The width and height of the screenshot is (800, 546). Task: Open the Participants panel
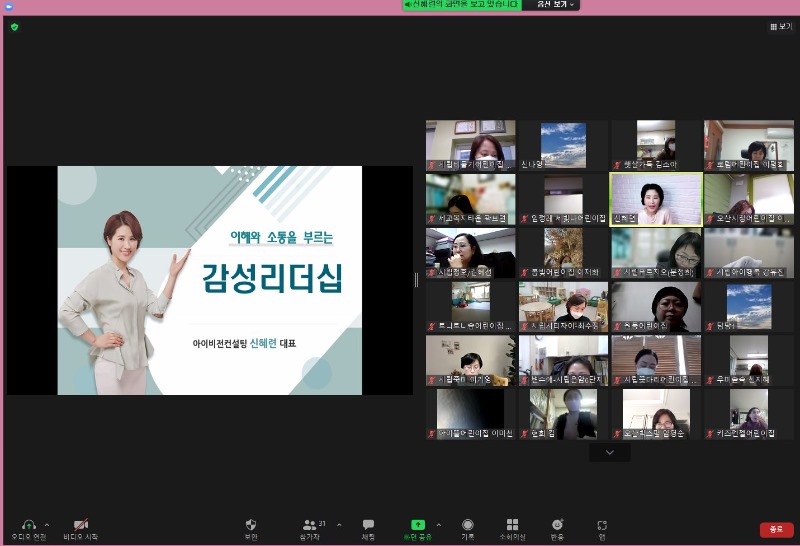[309, 525]
